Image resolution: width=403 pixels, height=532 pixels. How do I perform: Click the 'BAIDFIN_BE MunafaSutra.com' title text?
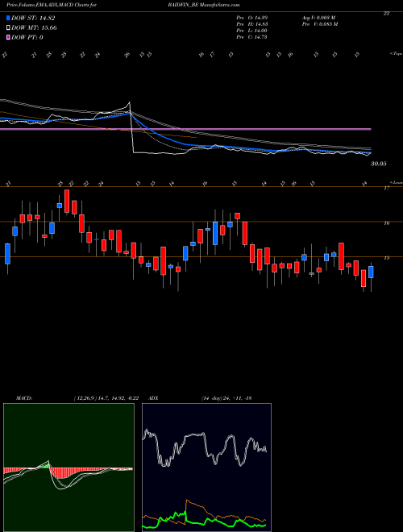(204, 6)
